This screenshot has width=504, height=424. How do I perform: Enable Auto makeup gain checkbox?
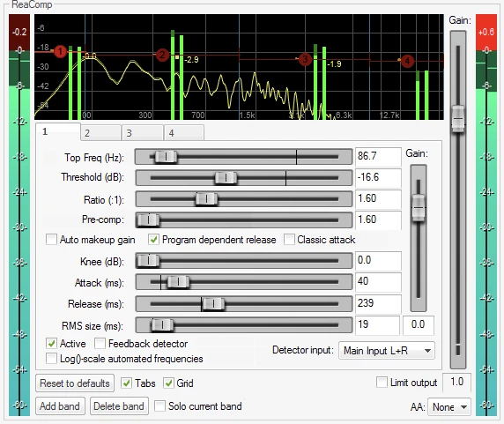click(51, 240)
